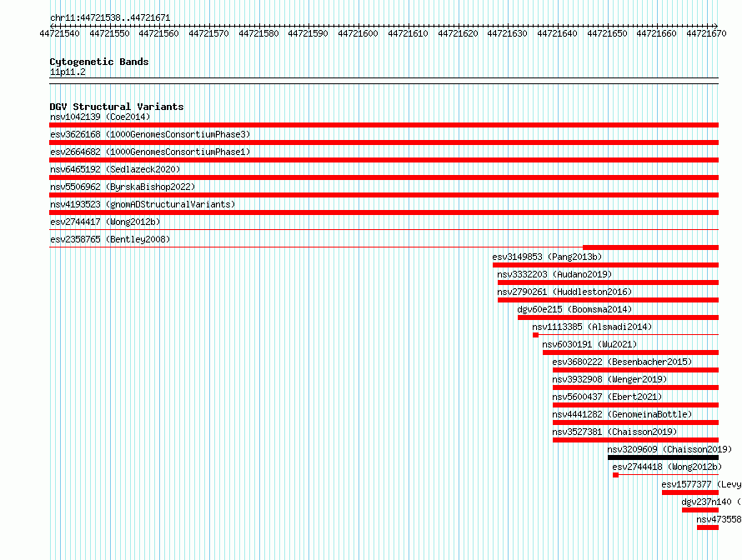
Task: Open nsv2790261 (Huddleston2016) label
Action: [564, 292]
